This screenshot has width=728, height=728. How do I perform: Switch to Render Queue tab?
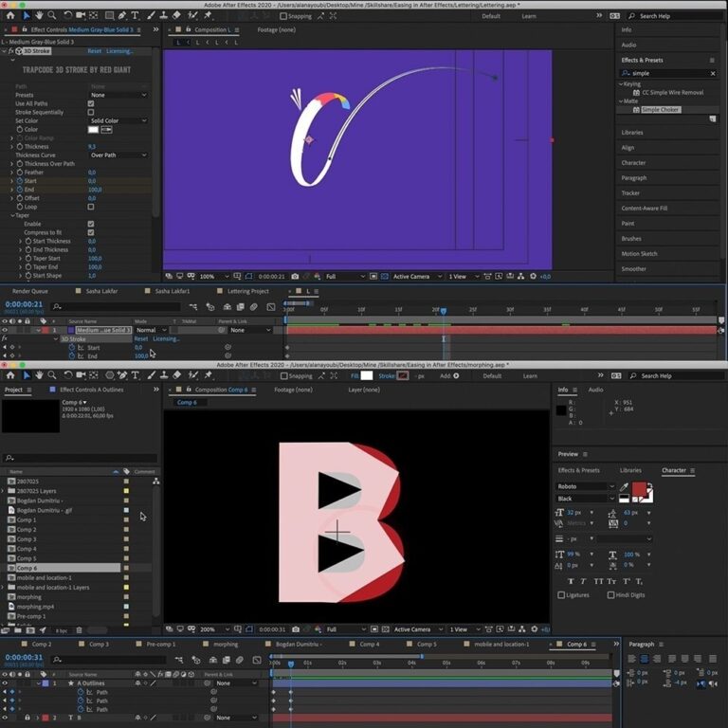point(30,291)
